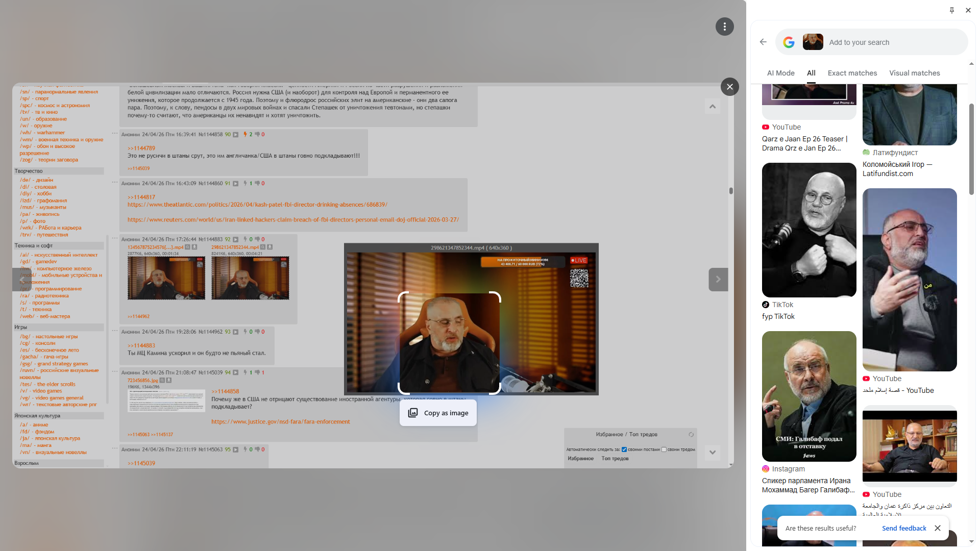The width and height of the screenshot is (980, 551).
Task: Open the three-dot Lens options menu
Action: tap(724, 27)
